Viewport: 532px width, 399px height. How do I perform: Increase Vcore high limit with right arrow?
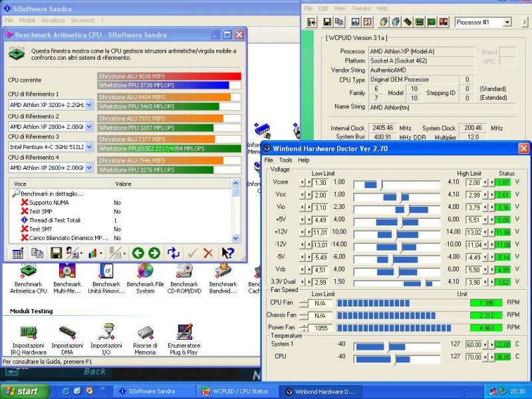[492, 182]
